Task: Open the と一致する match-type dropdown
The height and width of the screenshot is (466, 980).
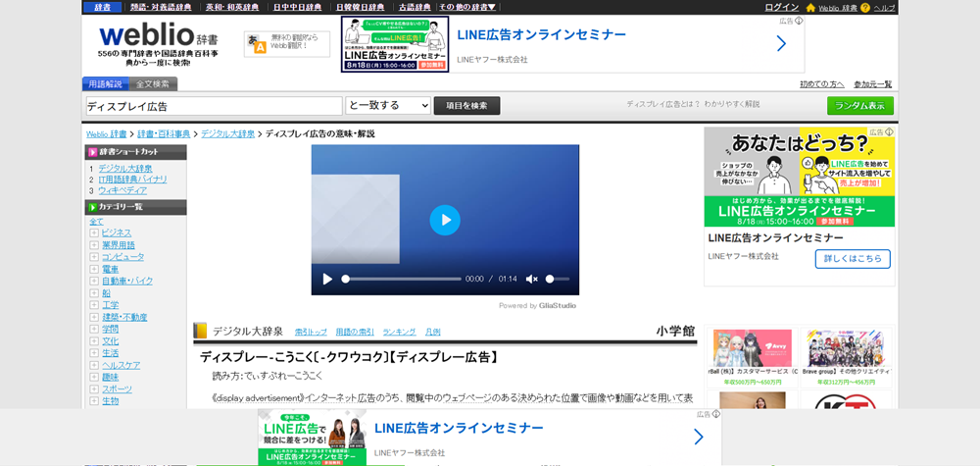Action: [x=388, y=105]
